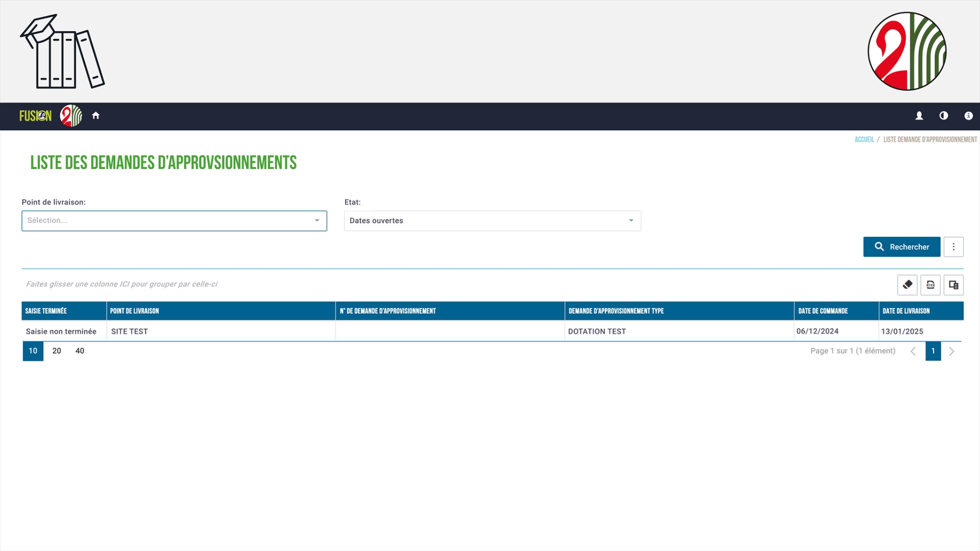Select page size 40
This screenshot has width=980, height=551.
[80, 351]
